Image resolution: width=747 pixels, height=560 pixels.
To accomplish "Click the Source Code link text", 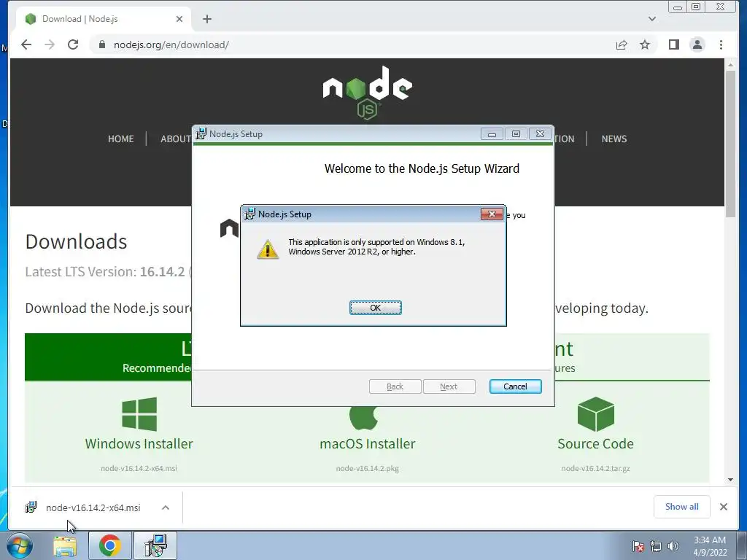I will pyautogui.click(x=595, y=444).
